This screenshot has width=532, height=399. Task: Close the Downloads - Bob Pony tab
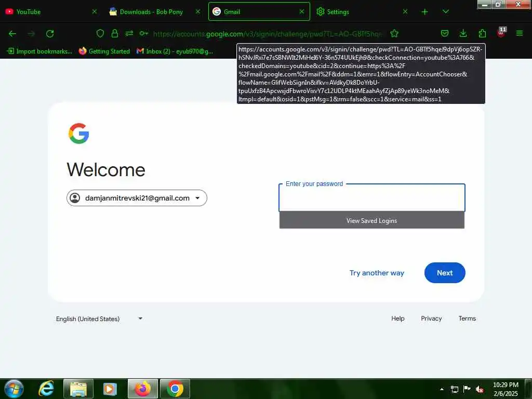[x=198, y=11]
